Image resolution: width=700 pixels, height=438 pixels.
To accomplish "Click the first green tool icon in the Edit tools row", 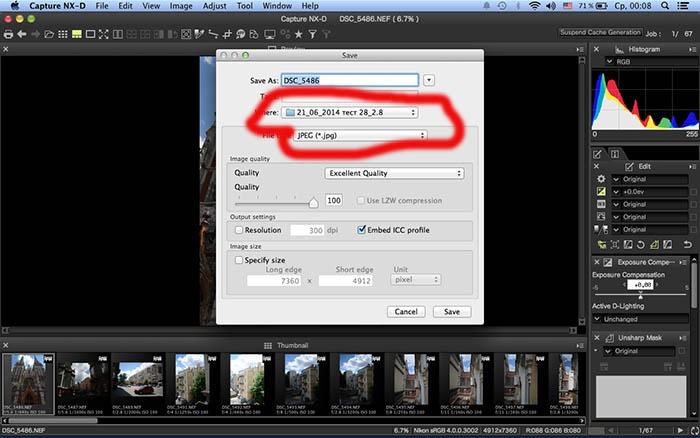I will pos(602,244).
